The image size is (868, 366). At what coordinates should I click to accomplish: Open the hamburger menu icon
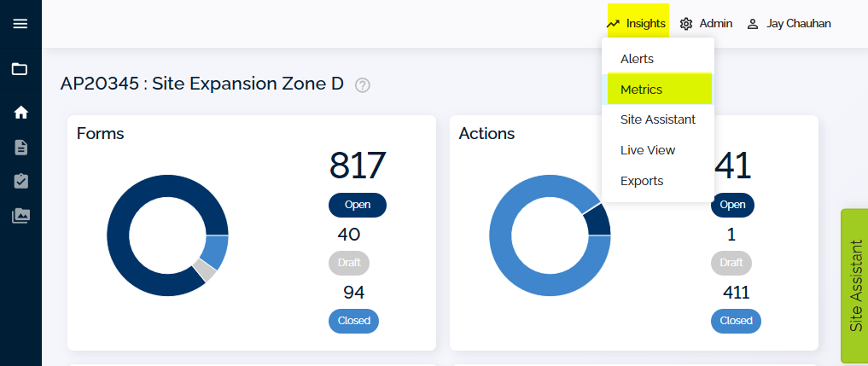(20, 24)
